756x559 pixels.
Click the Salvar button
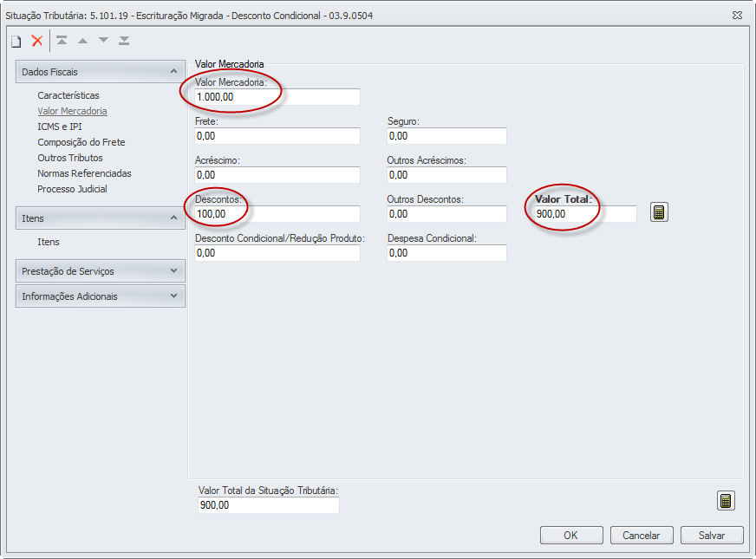[x=712, y=536]
